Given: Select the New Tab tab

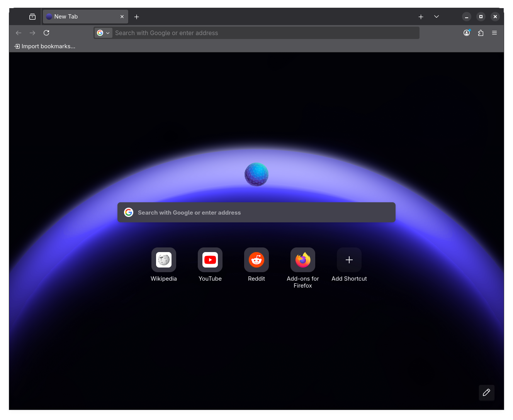Looking at the screenshot, I should point(85,17).
